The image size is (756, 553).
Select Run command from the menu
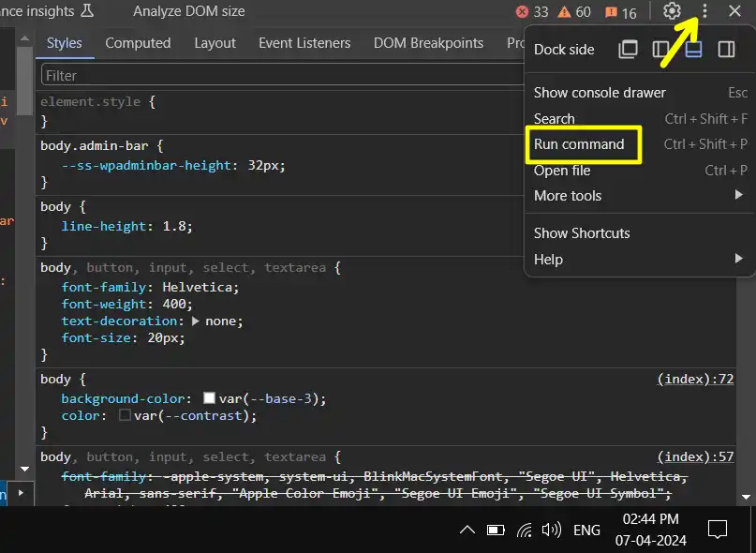583,144
